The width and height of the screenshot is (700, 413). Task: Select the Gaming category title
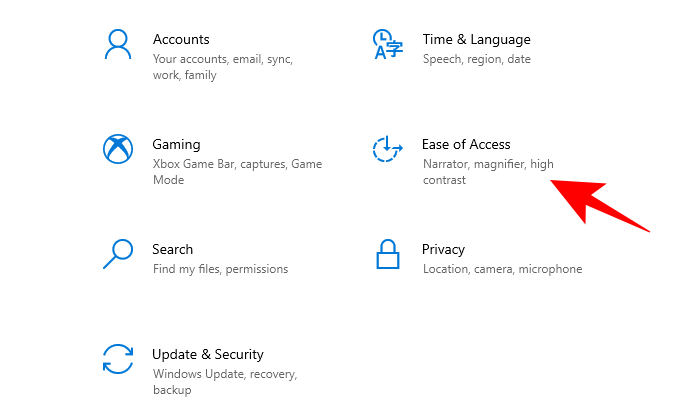coord(176,144)
